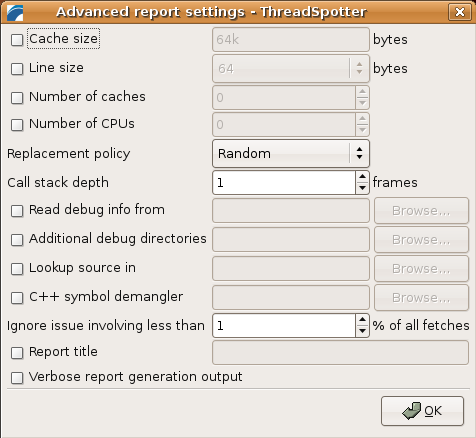Open the Line size combo box

click(x=291, y=69)
